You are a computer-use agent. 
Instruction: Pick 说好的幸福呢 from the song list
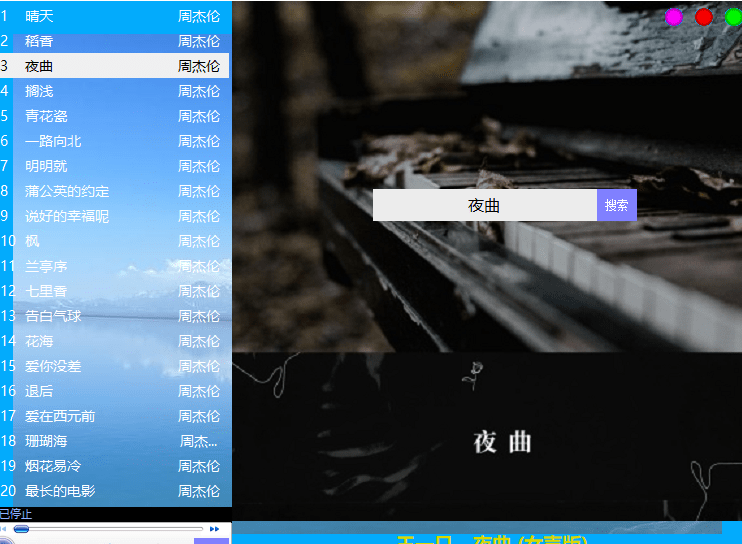67,216
